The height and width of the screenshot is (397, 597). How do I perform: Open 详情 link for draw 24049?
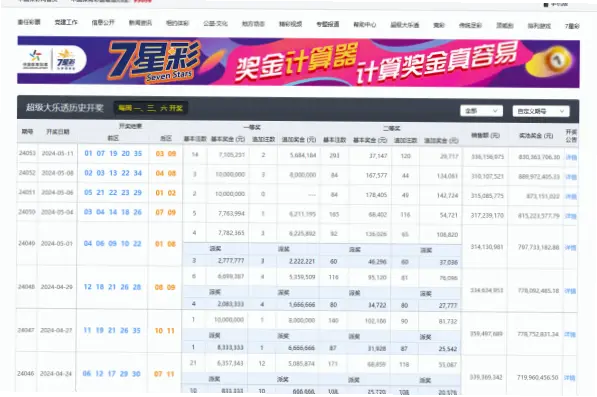coord(570,248)
